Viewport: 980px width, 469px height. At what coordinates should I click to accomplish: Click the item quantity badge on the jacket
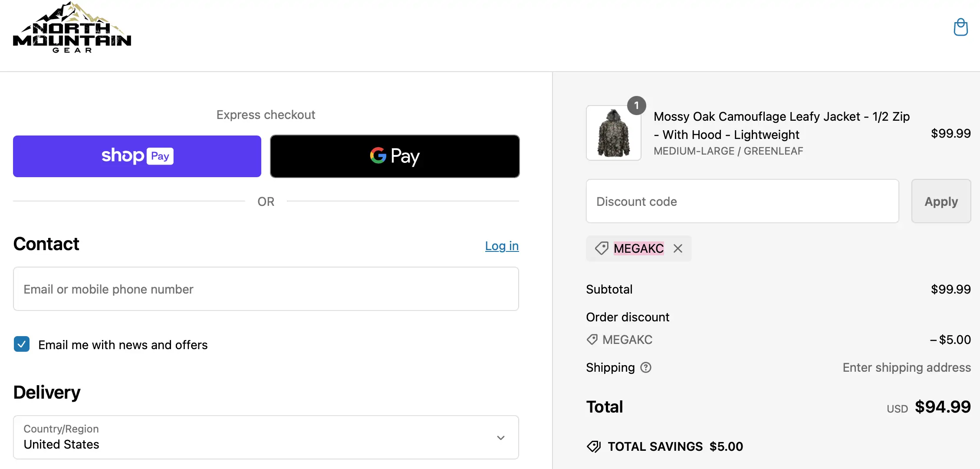tap(636, 106)
